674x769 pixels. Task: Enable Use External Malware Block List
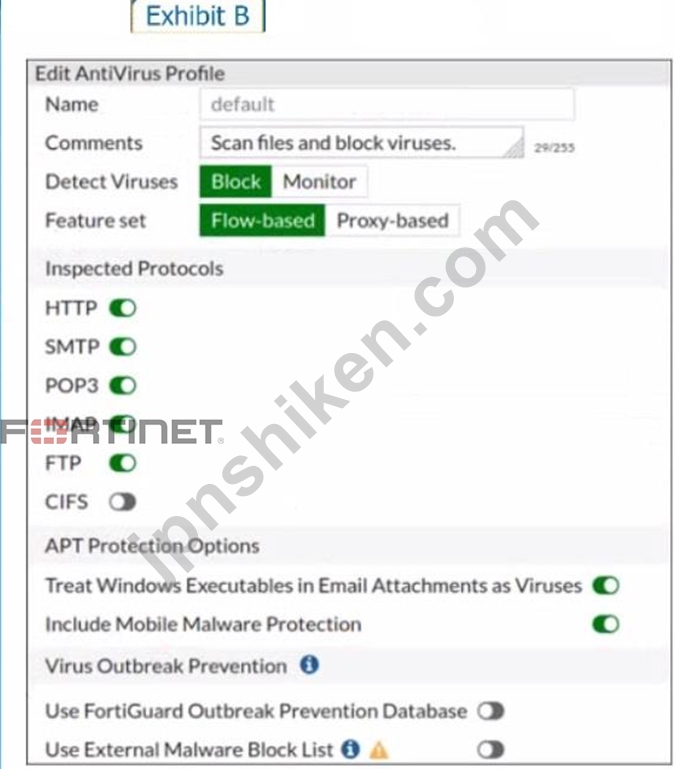click(491, 749)
